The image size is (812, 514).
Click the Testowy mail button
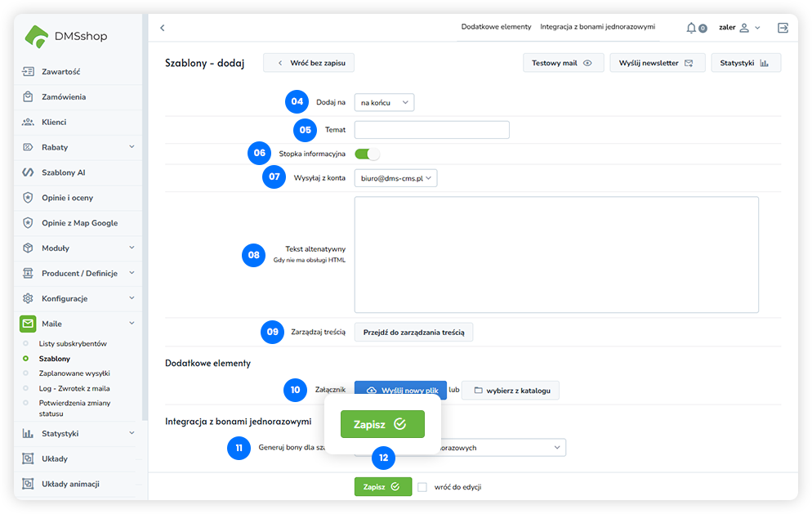563,63
